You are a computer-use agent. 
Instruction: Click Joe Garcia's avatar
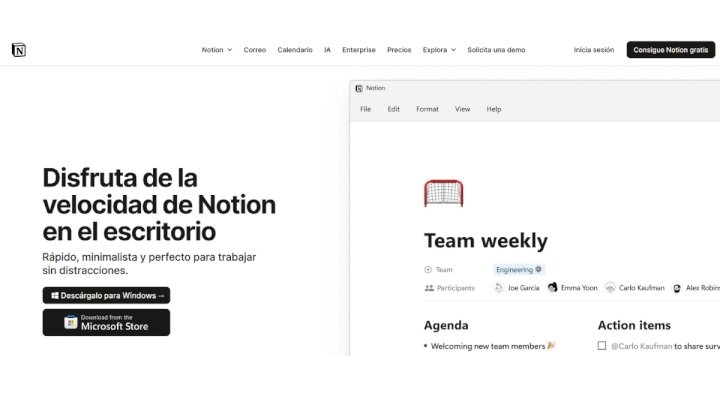499,288
